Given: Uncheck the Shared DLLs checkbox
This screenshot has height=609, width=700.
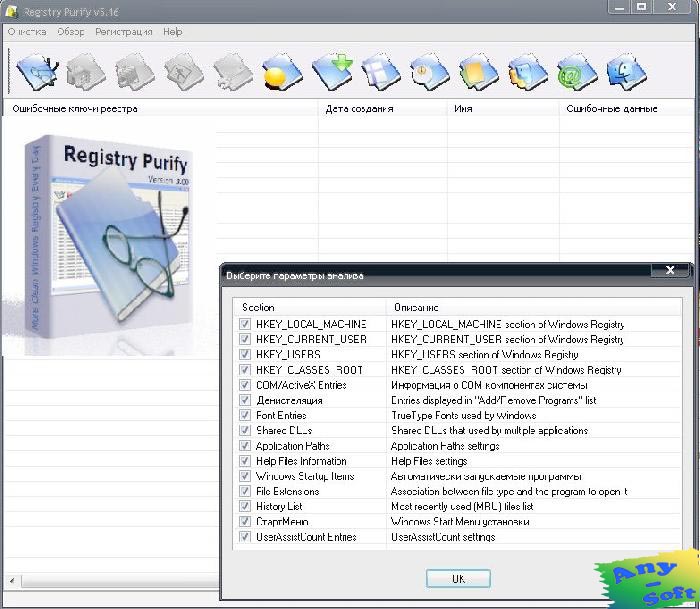Looking at the screenshot, I should [245, 430].
